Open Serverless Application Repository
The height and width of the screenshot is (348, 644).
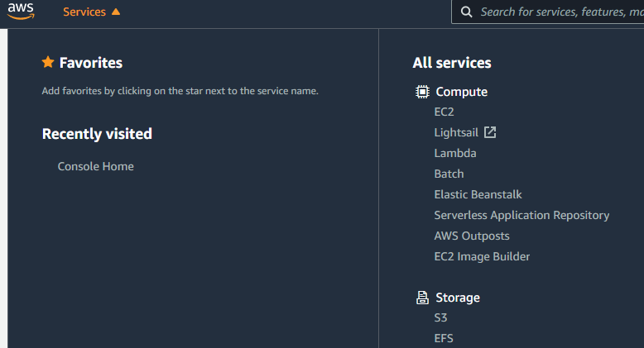[521, 215]
